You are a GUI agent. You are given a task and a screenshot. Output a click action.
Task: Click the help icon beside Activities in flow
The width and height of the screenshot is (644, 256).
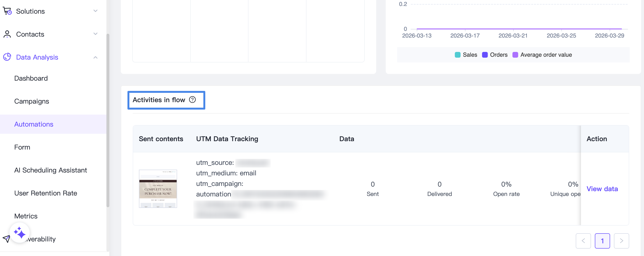click(x=192, y=100)
